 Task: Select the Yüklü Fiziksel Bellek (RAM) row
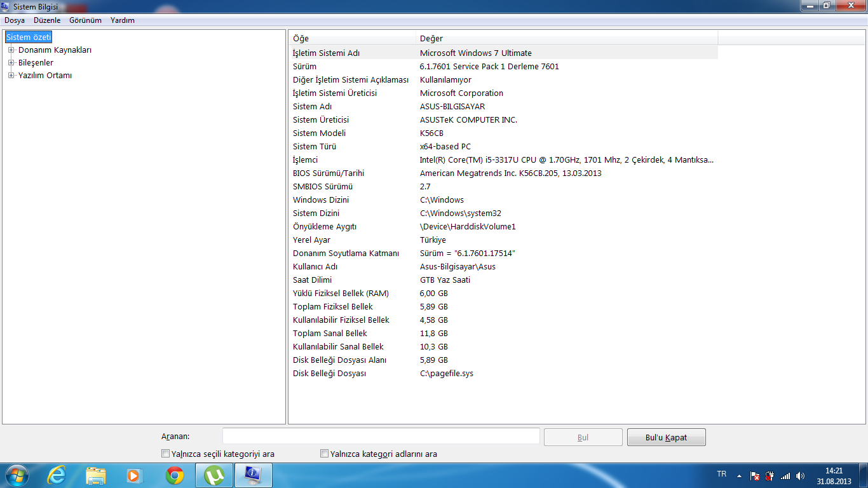click(504, 293)
